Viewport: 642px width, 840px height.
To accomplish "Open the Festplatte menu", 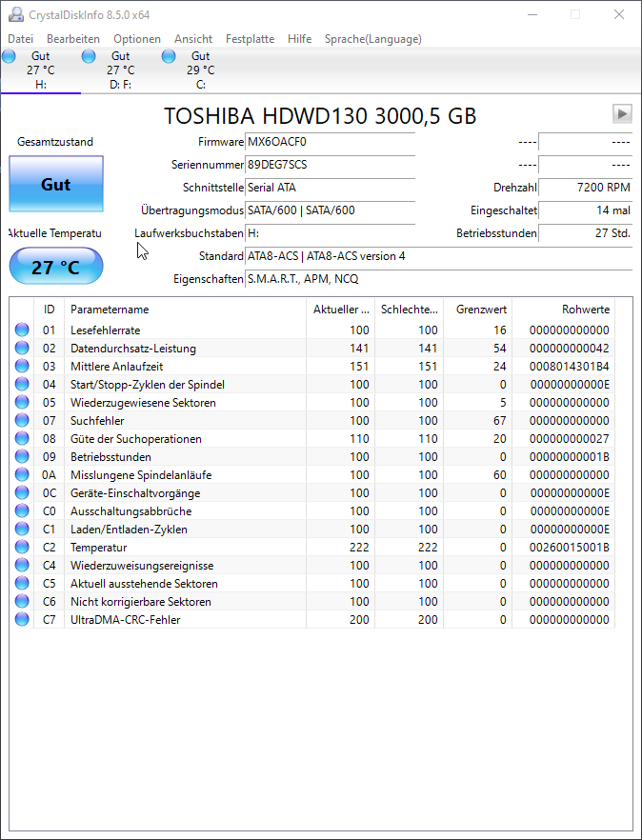I will 251,38.
